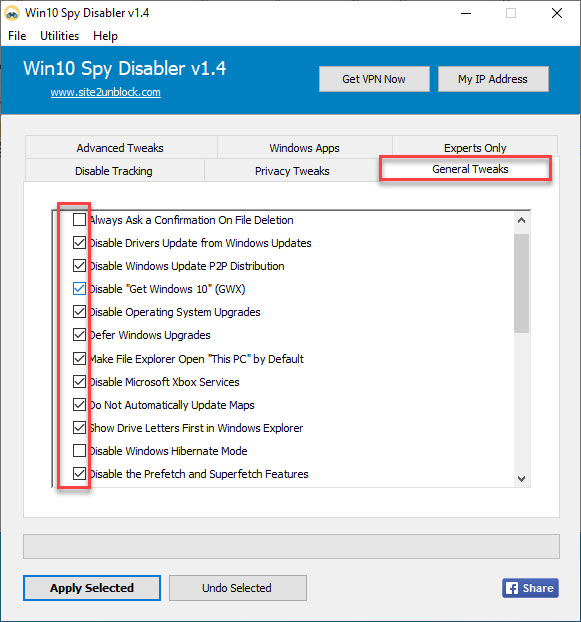Go to the Privacy Tweaks tab
This screenshot has width=581, height=622.
point(292,171)
